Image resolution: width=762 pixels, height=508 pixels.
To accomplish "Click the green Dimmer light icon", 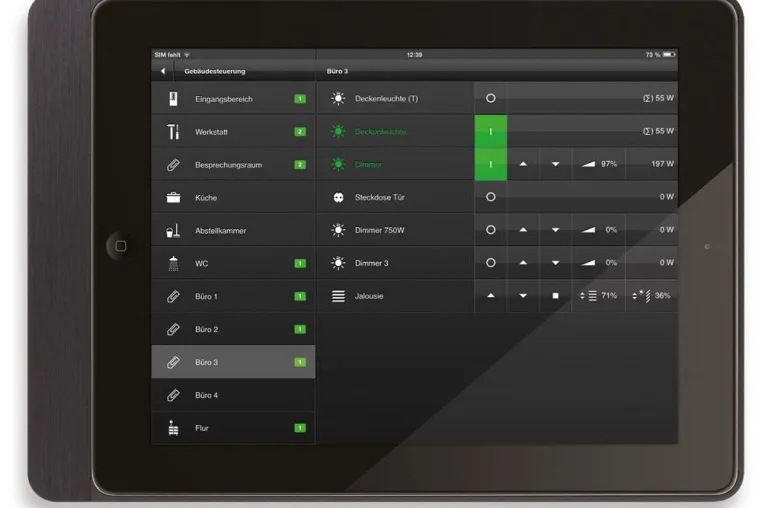I will tap(338, 164).
